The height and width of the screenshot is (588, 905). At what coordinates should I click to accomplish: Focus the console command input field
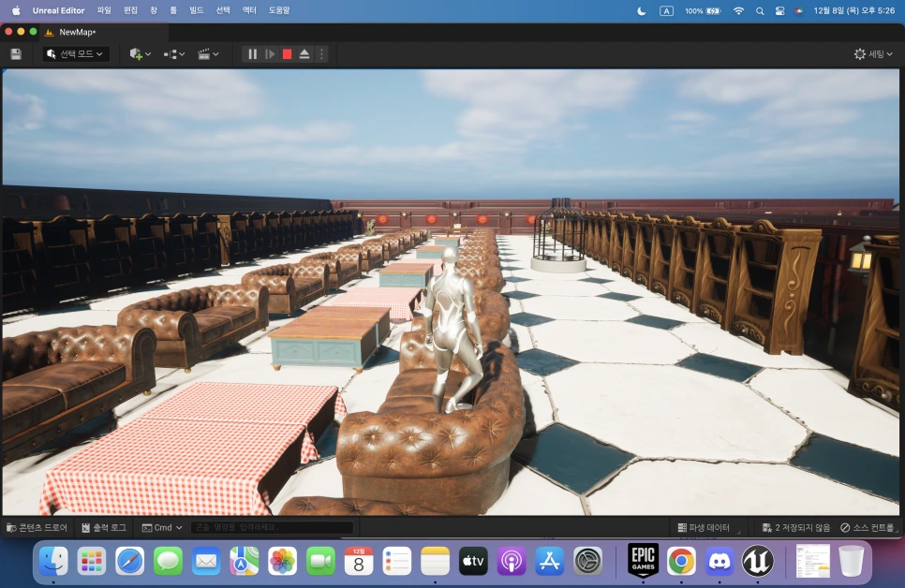tap(272, 527)
